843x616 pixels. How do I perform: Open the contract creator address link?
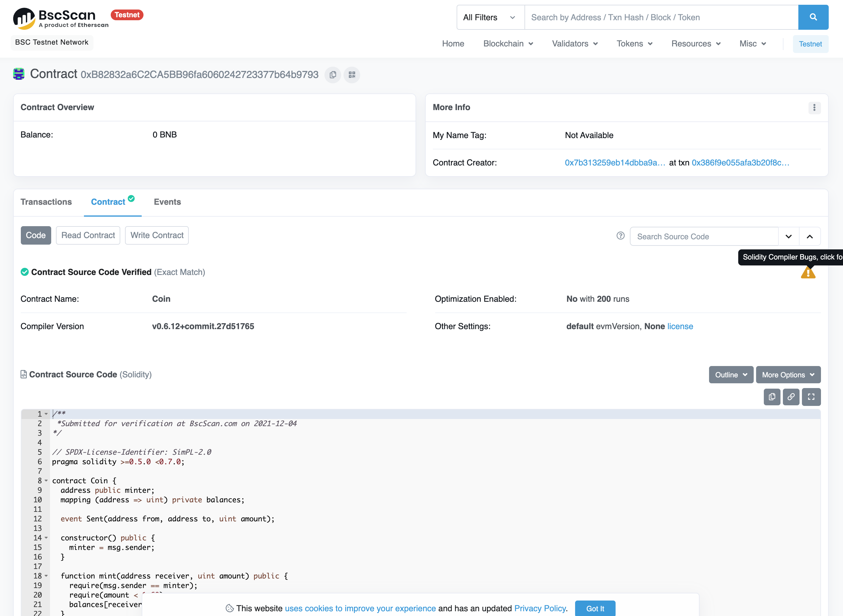pyautogui.click(x=614, y=162)
